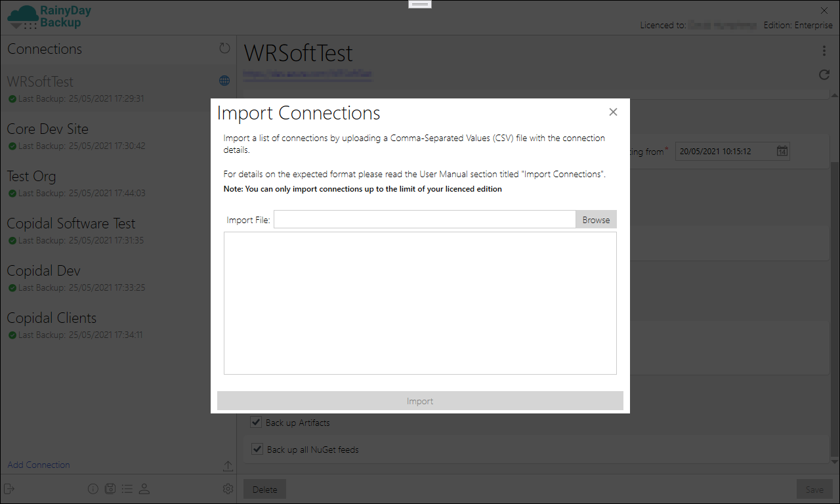Click the "Edition: Enterprise" text
The width and height of the screenshot is (840, 504).
[x=798, y=25]
